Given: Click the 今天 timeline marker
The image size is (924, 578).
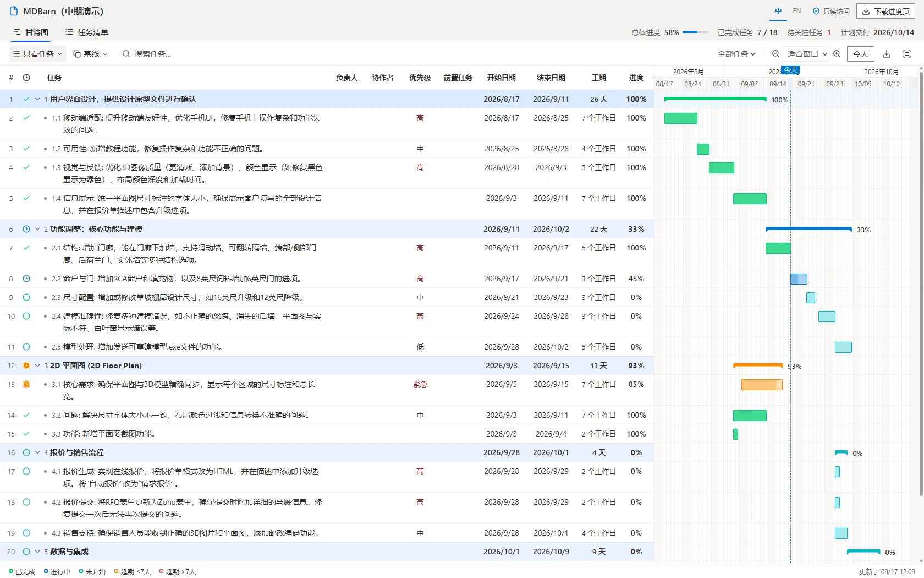Looking at the screenshot, I should [790, 70].
